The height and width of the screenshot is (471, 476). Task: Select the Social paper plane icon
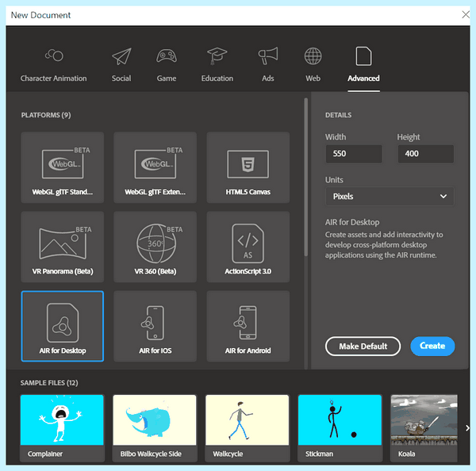(x=121, y=56)
